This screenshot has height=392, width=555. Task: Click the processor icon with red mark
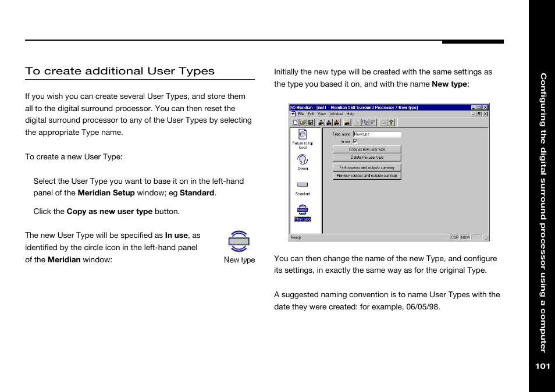[337, 122]
